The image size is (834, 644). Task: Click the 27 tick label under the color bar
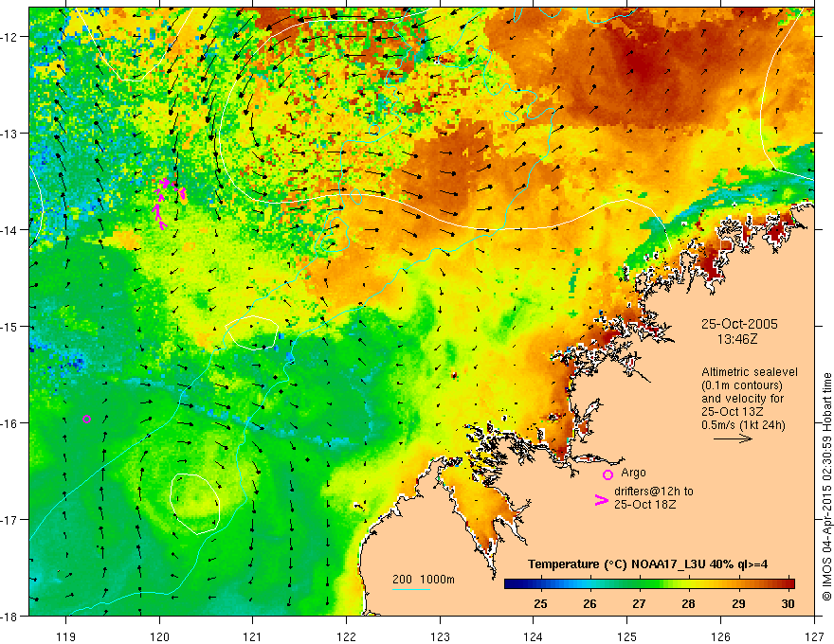click(639, 603)
